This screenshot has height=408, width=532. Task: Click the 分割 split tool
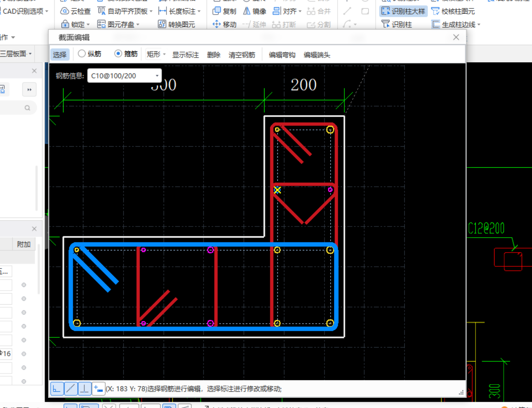pyautogui.click(x=319, y=25)
